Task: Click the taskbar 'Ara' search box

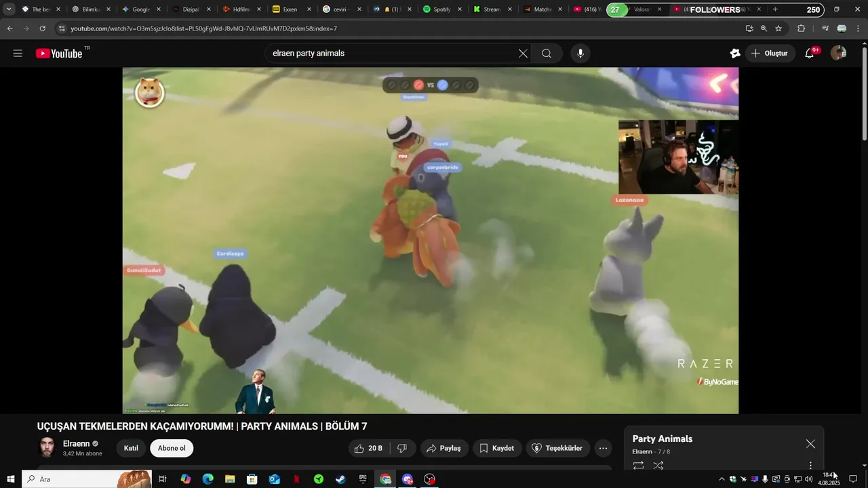Action: coord(86,479)
